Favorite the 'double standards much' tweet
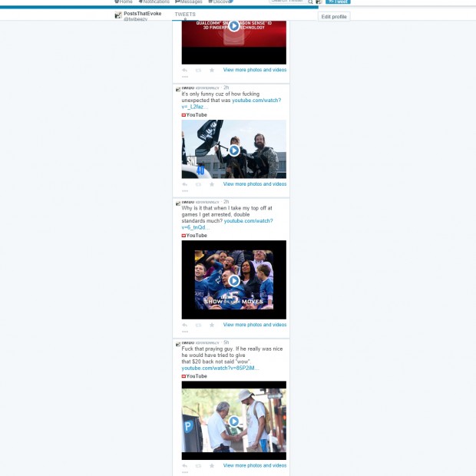 [x=212, y=325]
